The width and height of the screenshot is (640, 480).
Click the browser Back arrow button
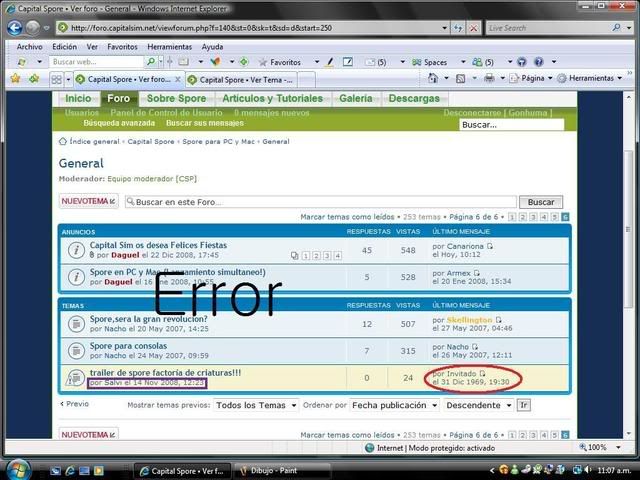tap(15, 28)
